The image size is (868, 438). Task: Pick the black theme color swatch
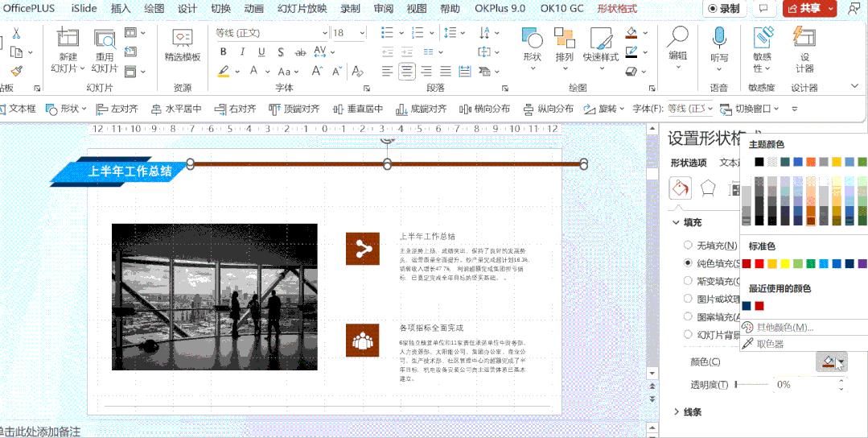pos(759,163)
